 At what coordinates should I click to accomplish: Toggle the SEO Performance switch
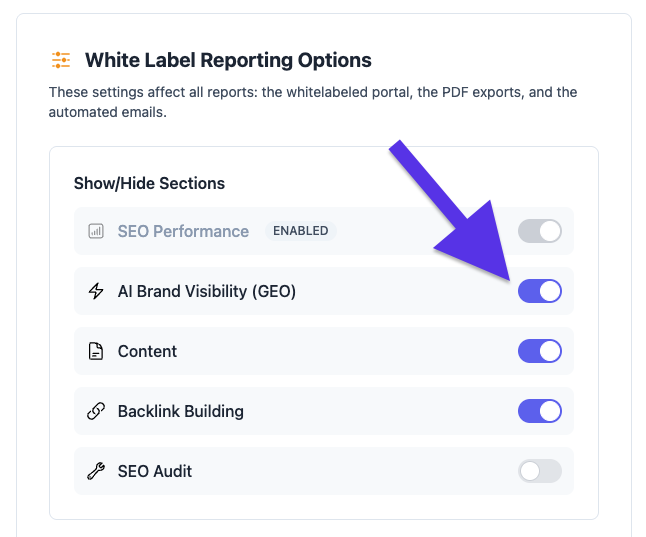click(x=540, y=231)
